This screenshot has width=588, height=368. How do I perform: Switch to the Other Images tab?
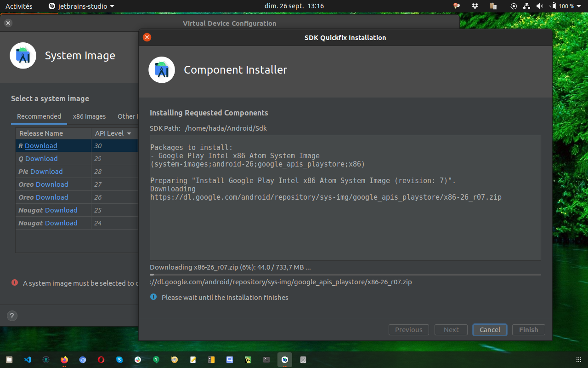point(128,116)
